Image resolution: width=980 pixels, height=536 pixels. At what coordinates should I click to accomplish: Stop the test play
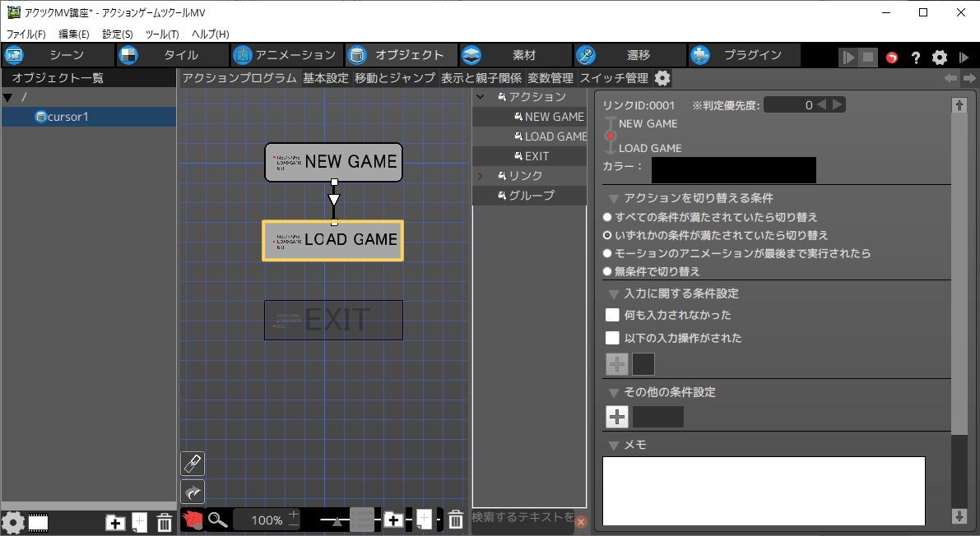[868, 58]
